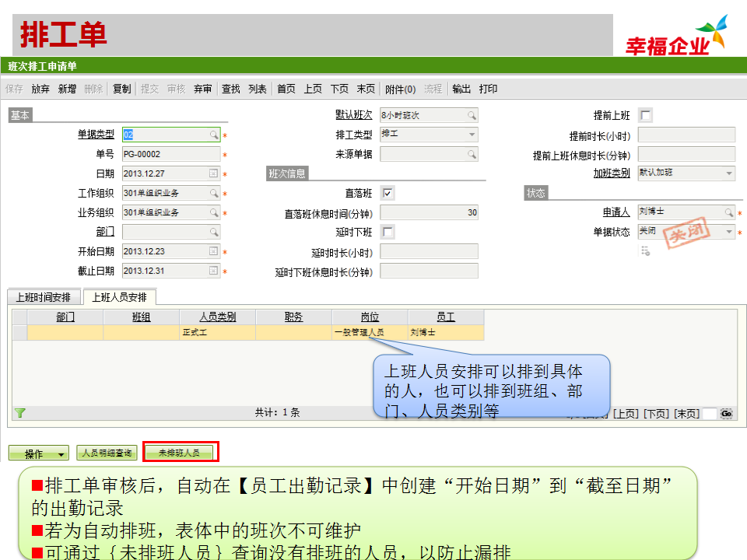Image resolution: width=747 pixels, height=560 pixels.
Task: Click the Go icon beside page box
Action: click(726, 414)
